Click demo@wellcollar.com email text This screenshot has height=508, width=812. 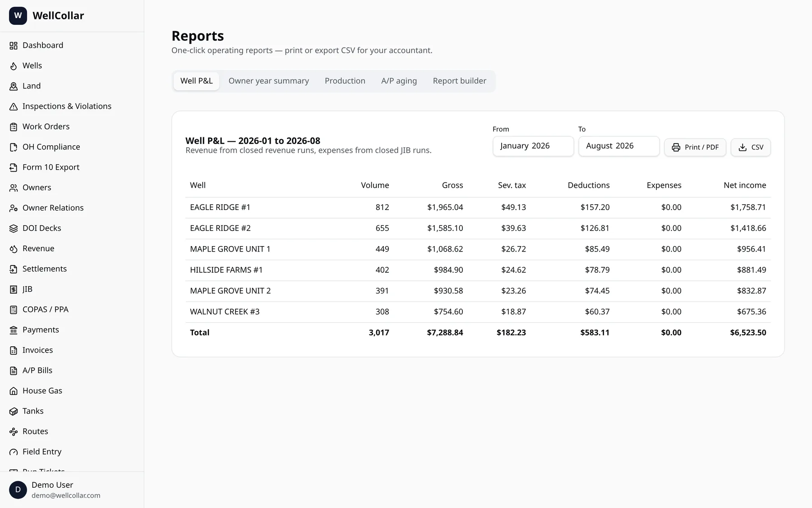pyautogui.click(x=66, y=495)
